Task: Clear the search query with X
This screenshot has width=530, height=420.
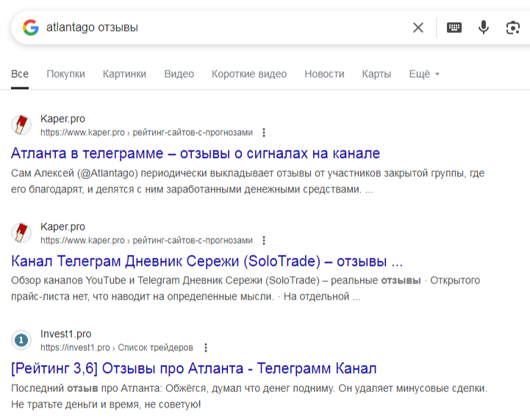Action: click(x=418, y=27)
